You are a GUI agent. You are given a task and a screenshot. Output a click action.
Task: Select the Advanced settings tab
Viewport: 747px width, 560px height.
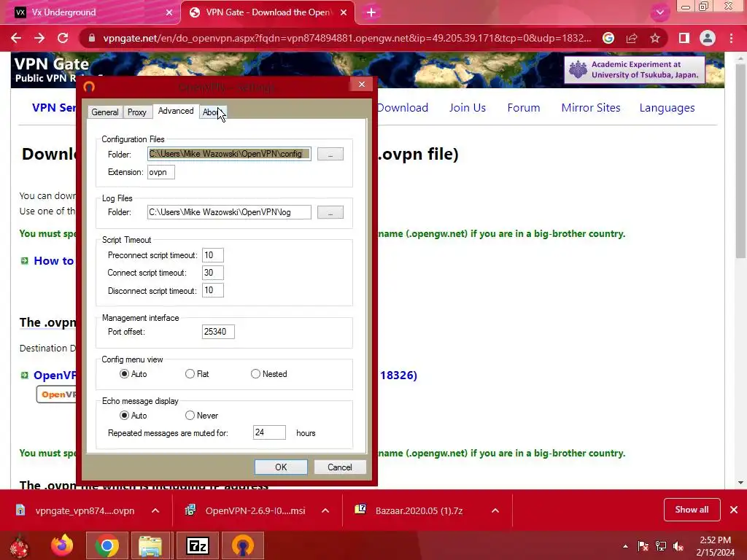[x=176, y=111]
